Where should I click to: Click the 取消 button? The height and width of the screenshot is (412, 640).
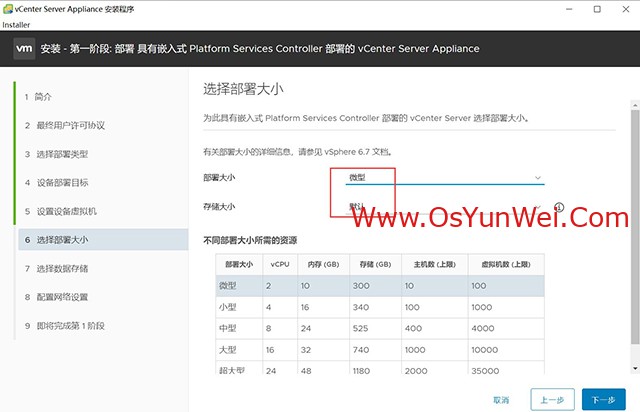pos(501,400)
